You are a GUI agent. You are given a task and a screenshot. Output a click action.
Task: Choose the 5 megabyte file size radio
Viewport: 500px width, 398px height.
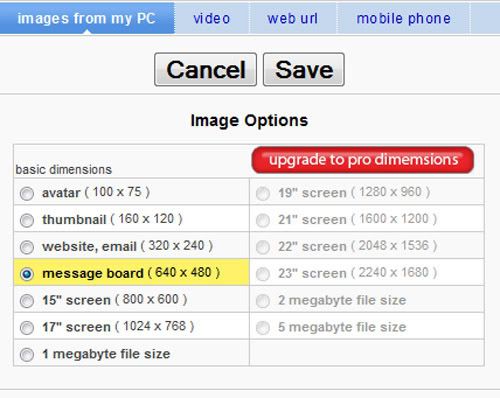tap(263, 328)
